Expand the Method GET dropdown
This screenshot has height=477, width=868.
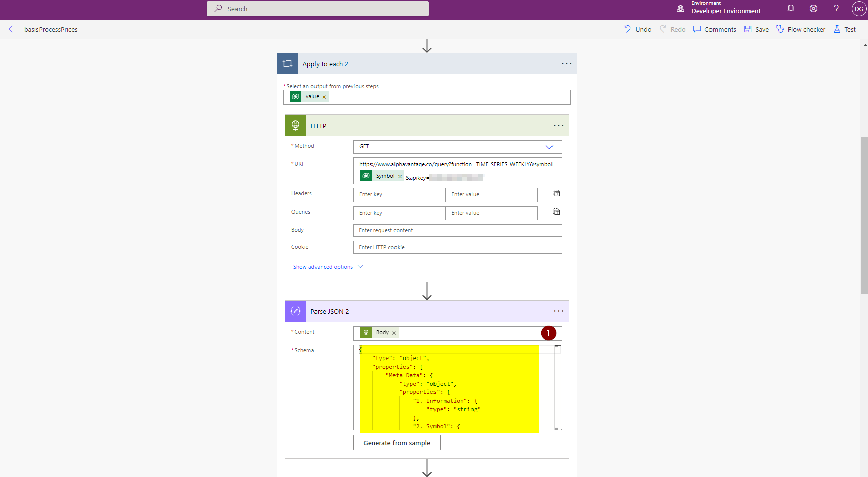549,147
